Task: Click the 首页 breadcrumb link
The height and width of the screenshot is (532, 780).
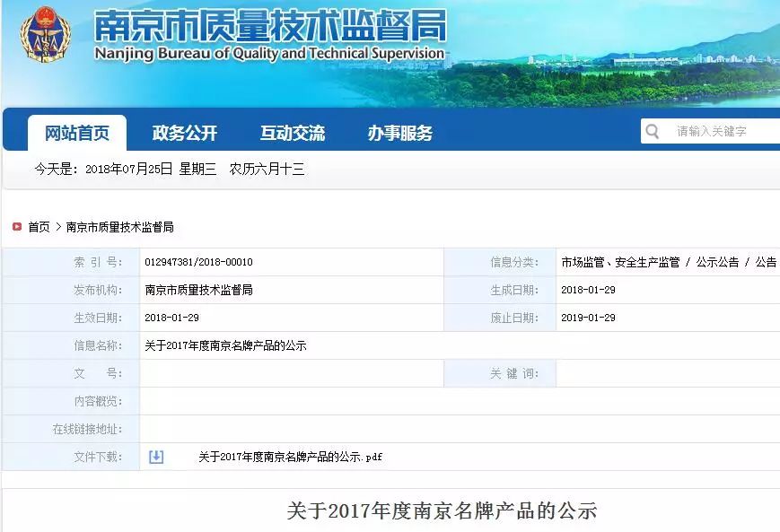Action: (39, 228)
